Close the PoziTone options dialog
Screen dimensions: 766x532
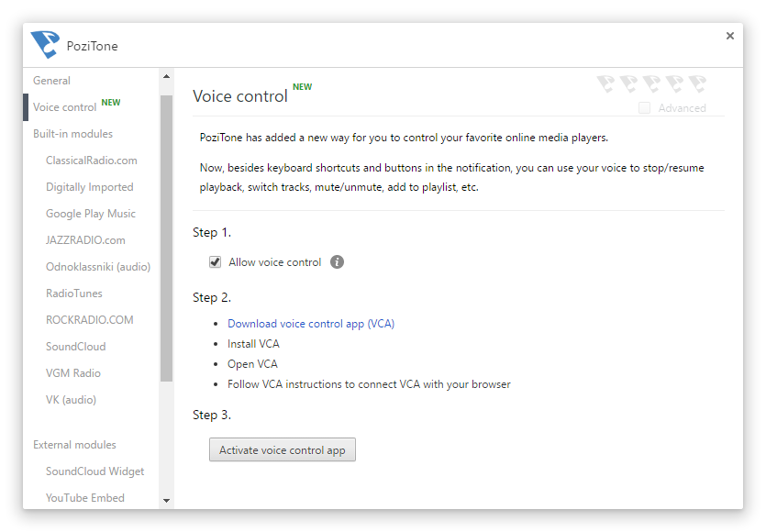click(730, 36)
